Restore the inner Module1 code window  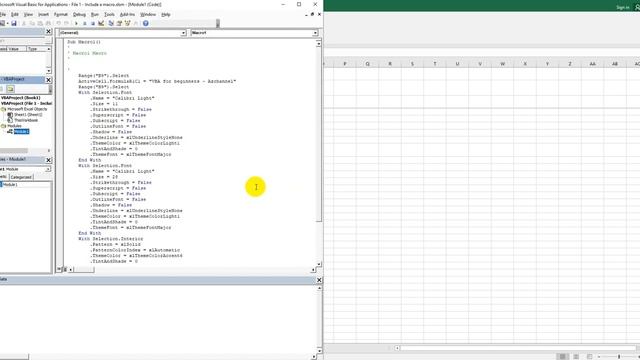[x=312, y=14]
